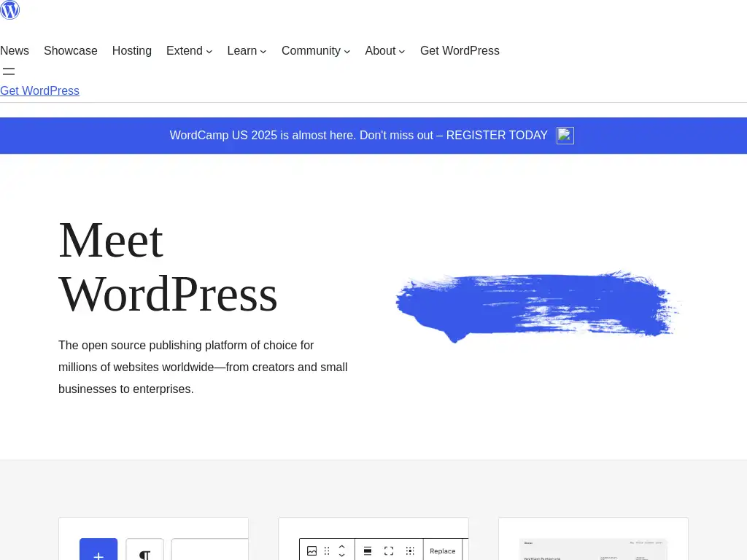
Task: Click the full-screen corners icon in the toolbar
Action: 389,551
